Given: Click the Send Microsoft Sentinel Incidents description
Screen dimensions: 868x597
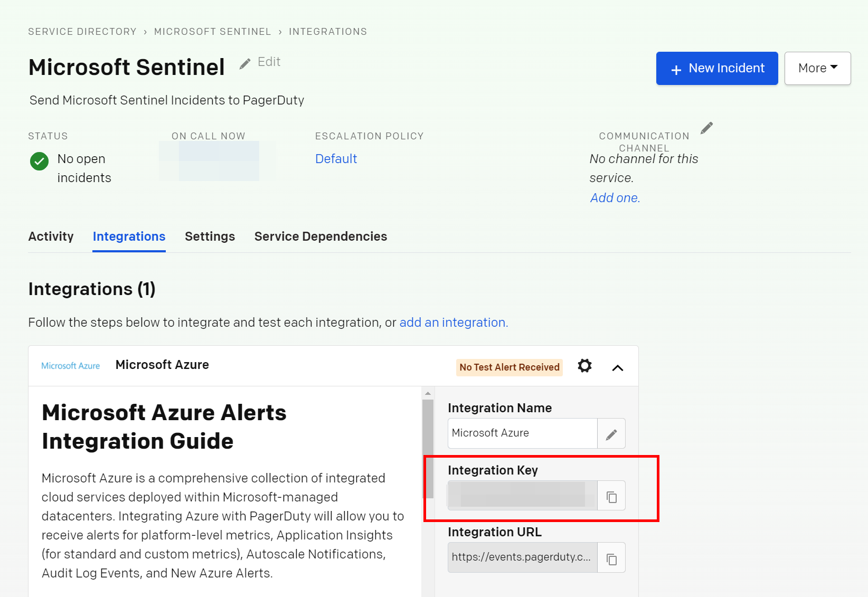Looking at the screenshot, I should click(x=167, y=100).
